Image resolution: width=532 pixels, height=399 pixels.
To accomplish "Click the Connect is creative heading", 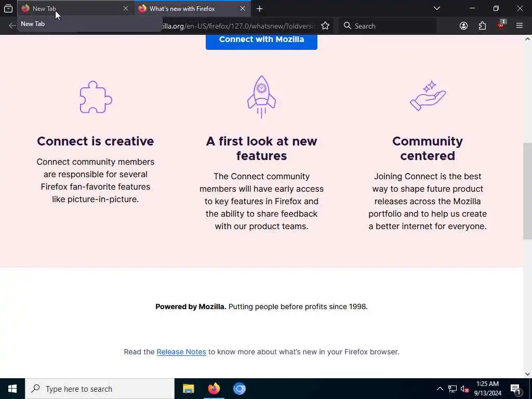I will [96, 141].
